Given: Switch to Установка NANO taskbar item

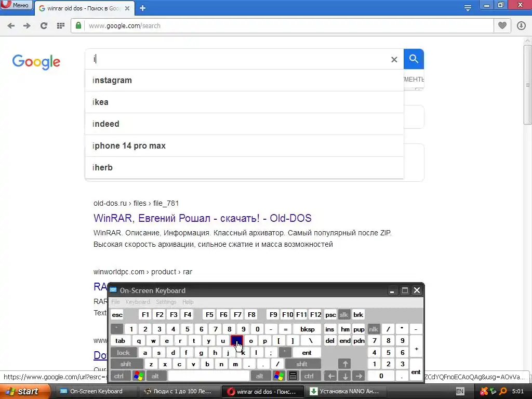Looking at the screenshot, I should click(x=346, y=392).
